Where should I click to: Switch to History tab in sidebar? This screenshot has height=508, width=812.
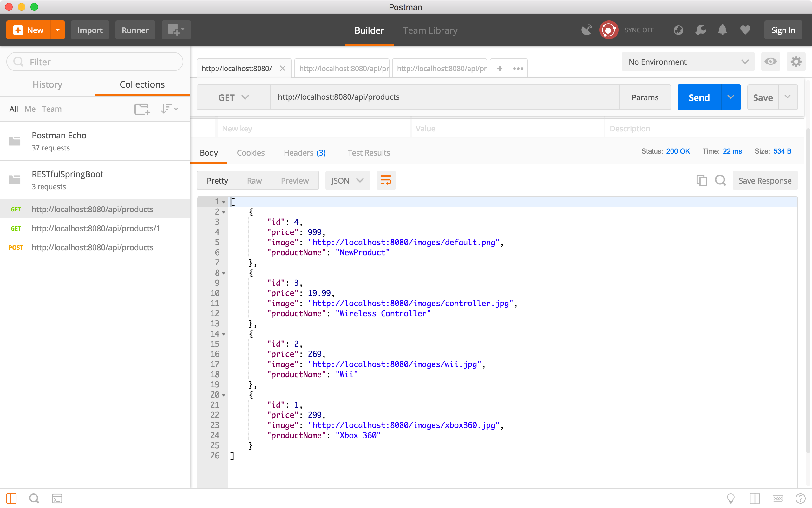[47, 84]
